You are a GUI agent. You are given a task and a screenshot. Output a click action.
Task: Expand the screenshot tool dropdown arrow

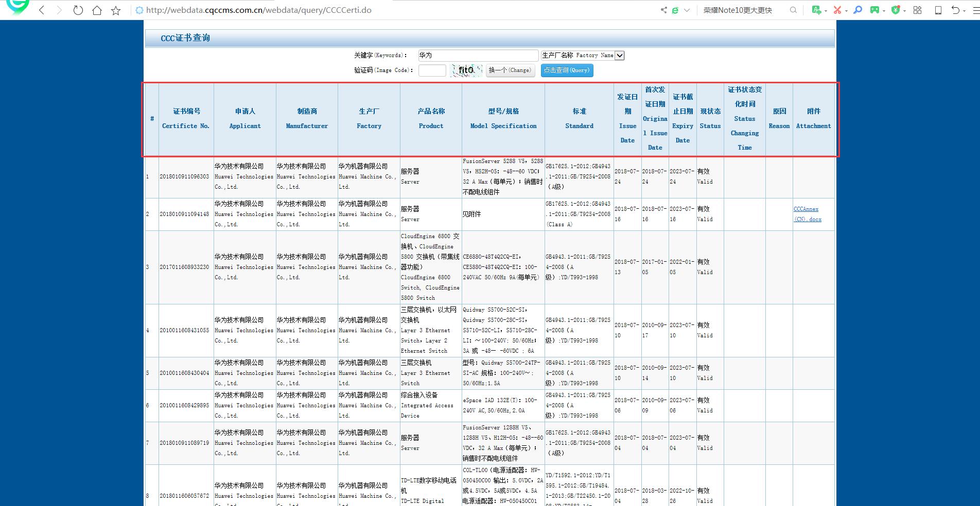846,11
